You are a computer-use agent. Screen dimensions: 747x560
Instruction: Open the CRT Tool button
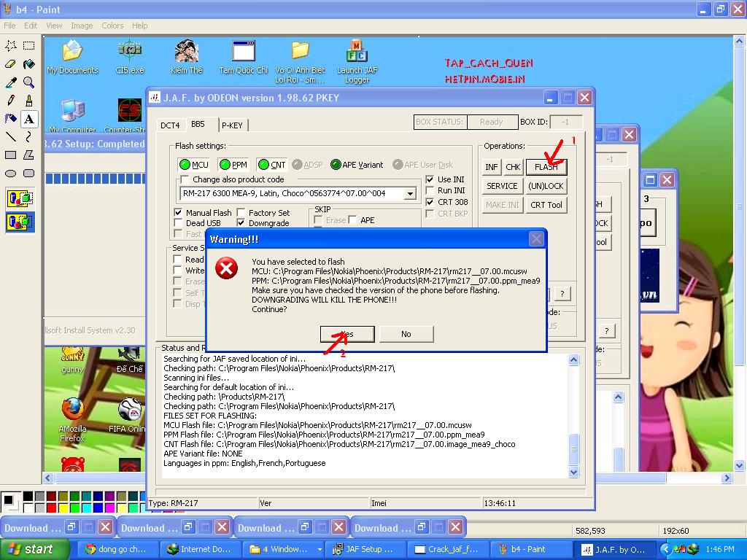tap(546, 205)
